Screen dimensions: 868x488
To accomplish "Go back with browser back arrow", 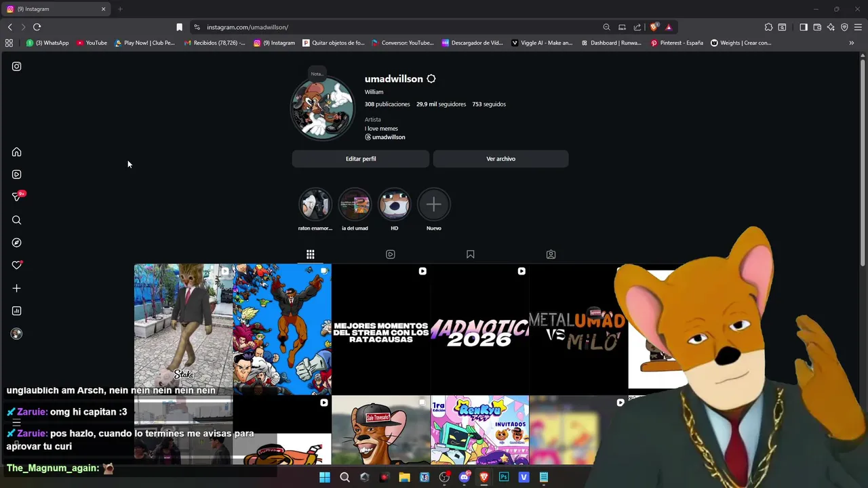I will click(x=9, y=27).
